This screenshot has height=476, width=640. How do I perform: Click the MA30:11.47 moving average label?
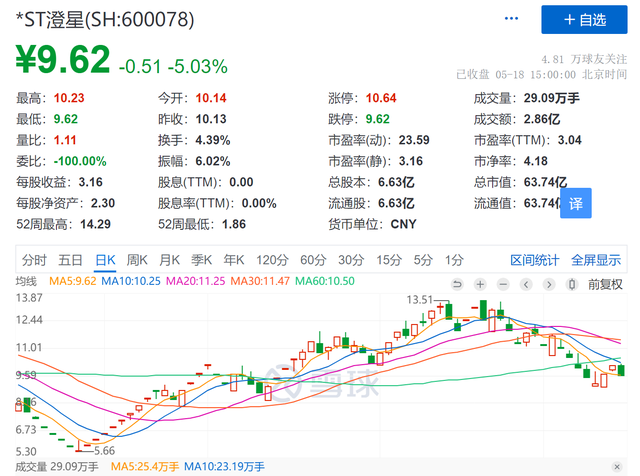pyautogui.click(x=260, y=281)
